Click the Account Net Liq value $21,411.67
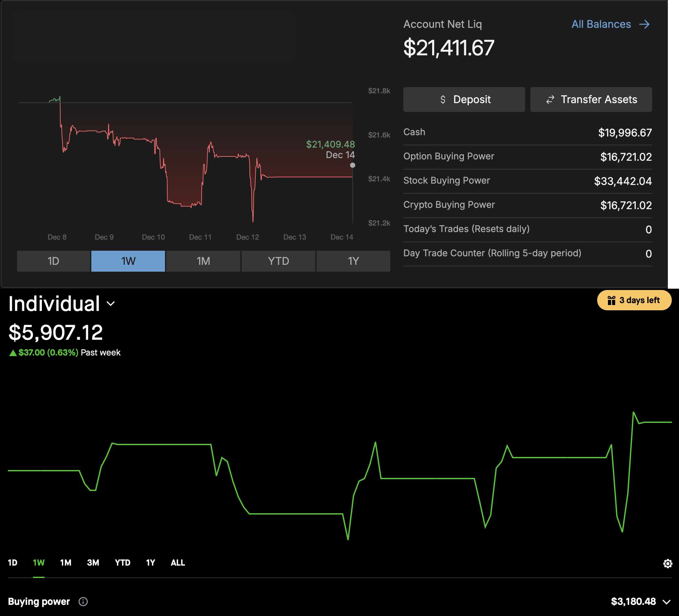 click(x=448, y=48)
